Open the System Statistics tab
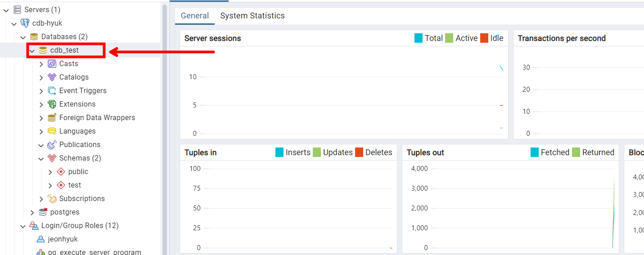 pos(252,16)
